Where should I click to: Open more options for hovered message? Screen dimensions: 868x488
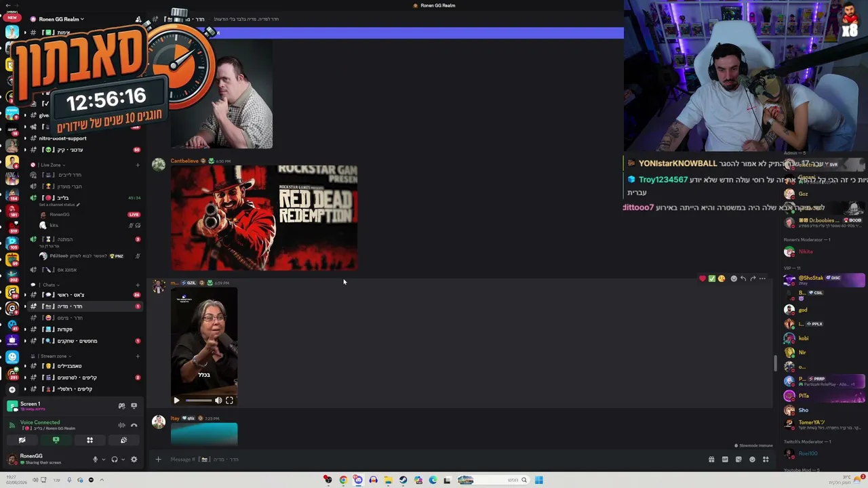click(x=762, y=279)
